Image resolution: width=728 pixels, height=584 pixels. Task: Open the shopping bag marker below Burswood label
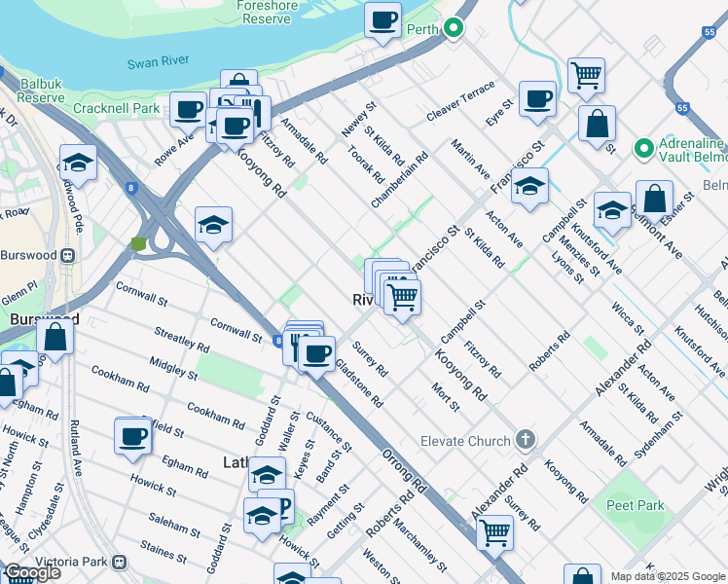pyautogui.click(x=55, y=338)
